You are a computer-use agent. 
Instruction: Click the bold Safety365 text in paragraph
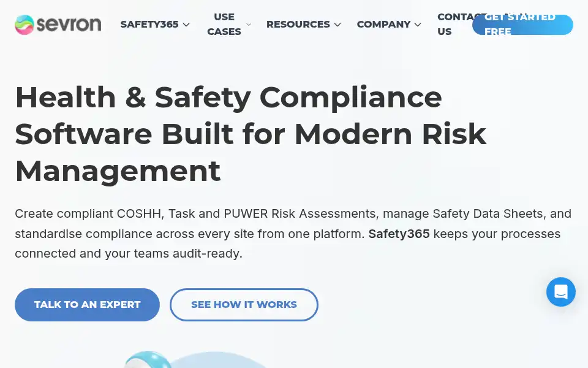click(x=399, y=234)
